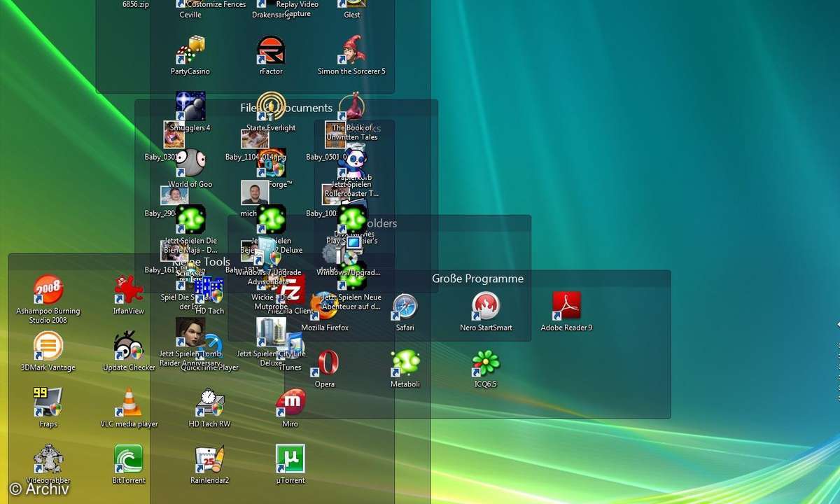
Task: Launch the BitTorrent icon
Action: 129,459
